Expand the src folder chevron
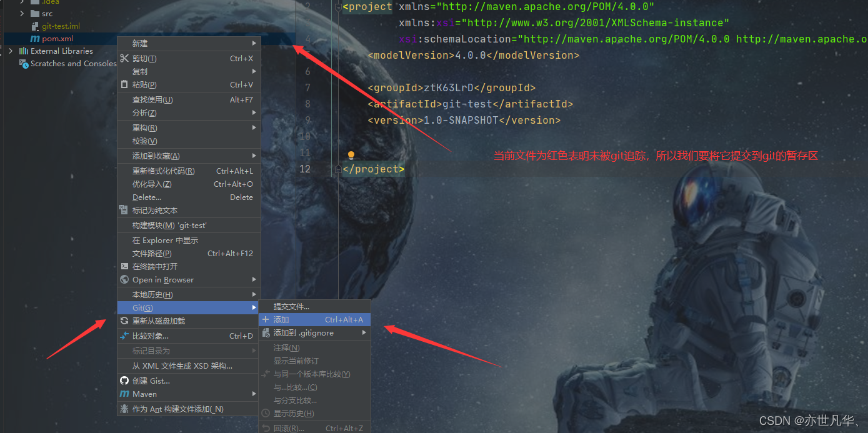 coord(22,13)
